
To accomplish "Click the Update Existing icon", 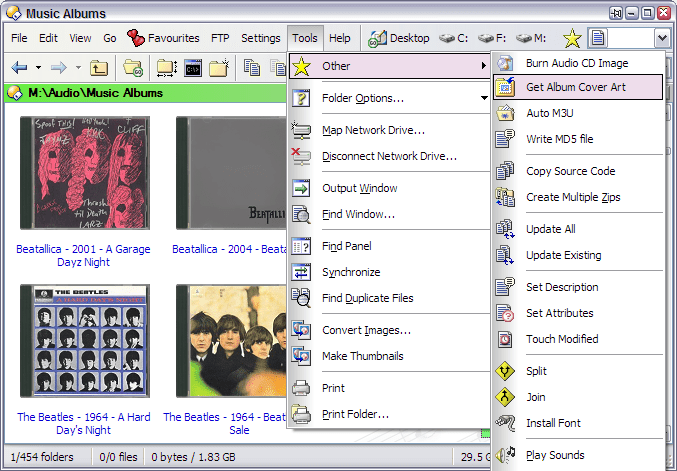I will [x=505, y=255].
